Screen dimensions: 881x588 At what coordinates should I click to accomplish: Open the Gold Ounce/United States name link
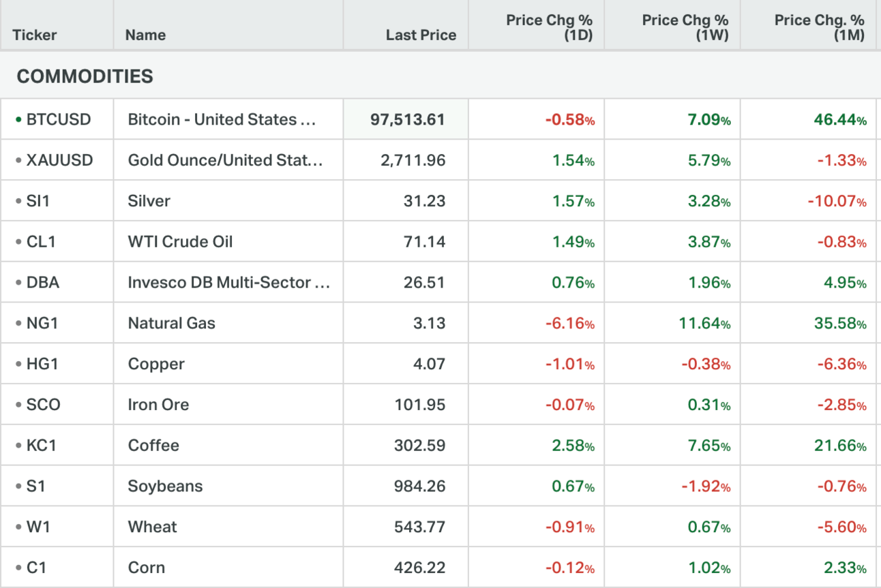point(225,161)
